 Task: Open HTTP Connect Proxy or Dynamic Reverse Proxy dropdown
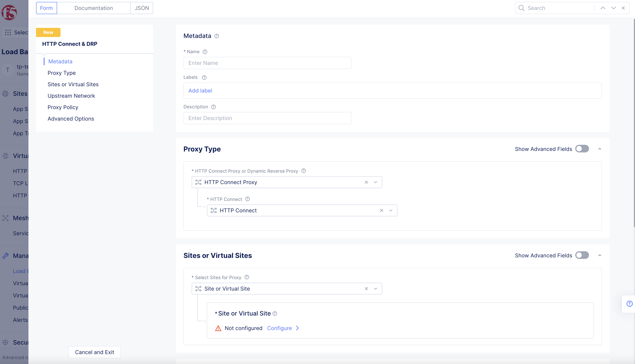(x=376, y=182)
